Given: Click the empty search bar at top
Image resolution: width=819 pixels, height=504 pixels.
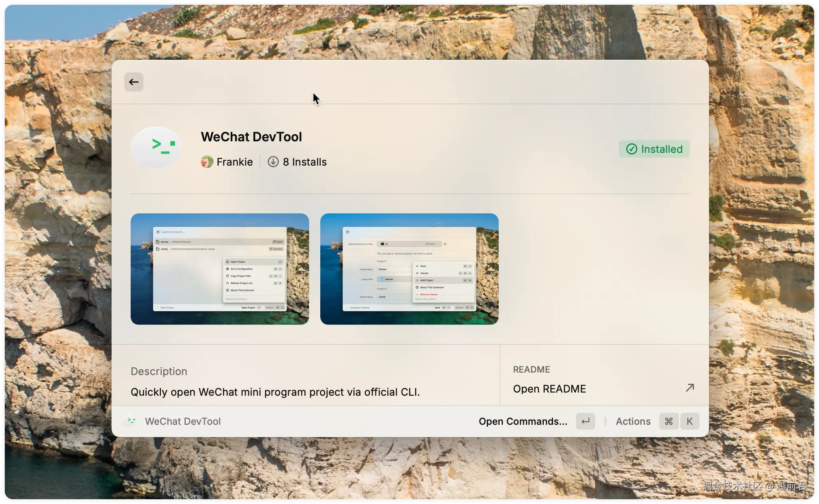Looking at the screenshot, I should 398,82.
